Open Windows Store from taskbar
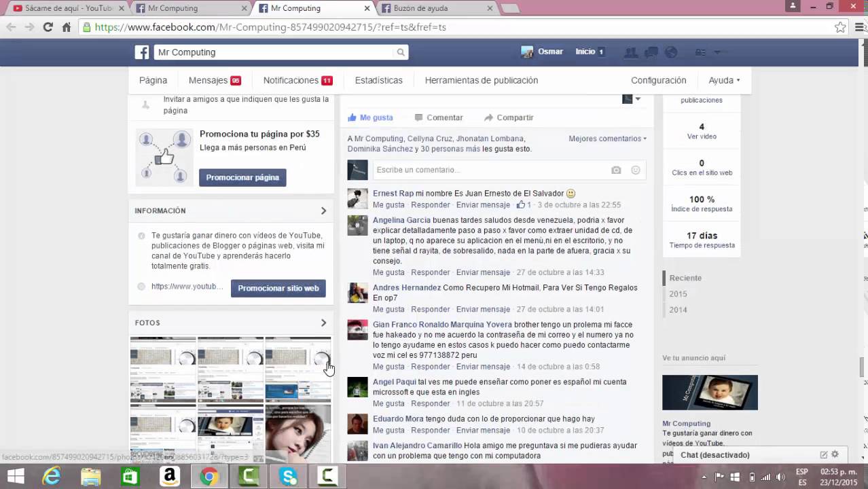This screenshot has height=489, width=868. [x=130, y=476]
